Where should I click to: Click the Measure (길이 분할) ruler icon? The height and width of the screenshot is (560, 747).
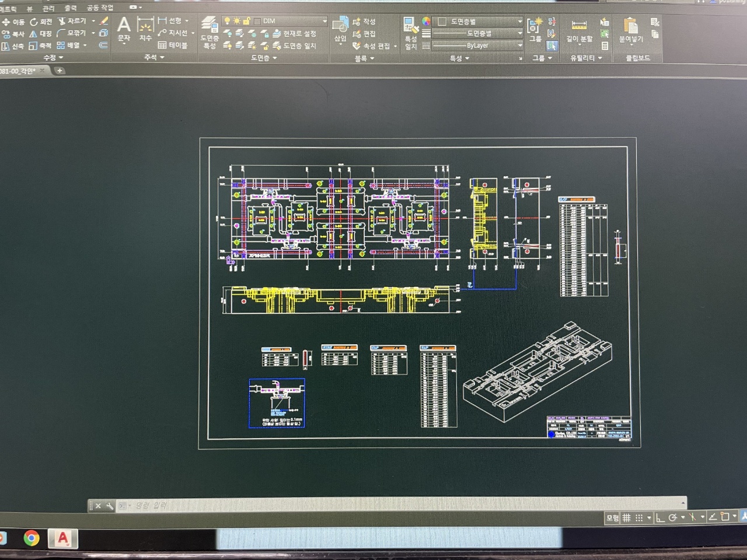579,30
